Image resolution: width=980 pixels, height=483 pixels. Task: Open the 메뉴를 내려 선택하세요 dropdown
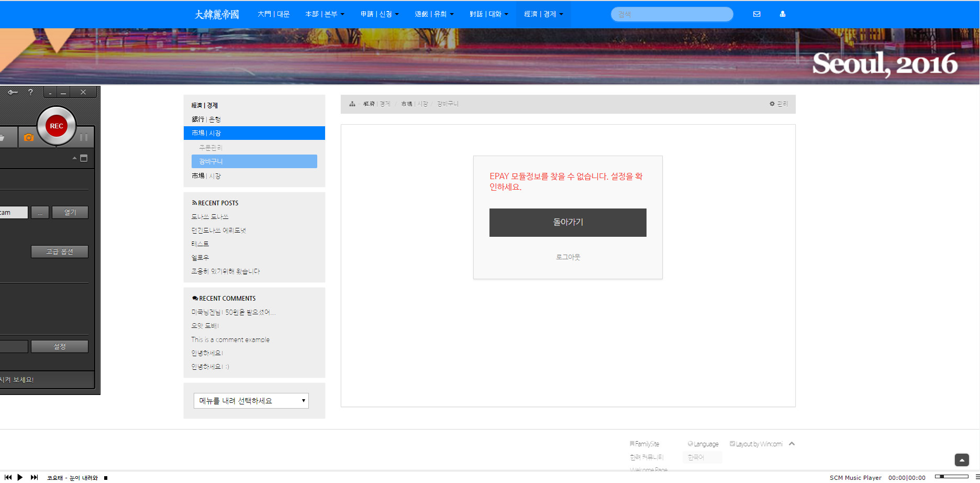pos(251,401)
